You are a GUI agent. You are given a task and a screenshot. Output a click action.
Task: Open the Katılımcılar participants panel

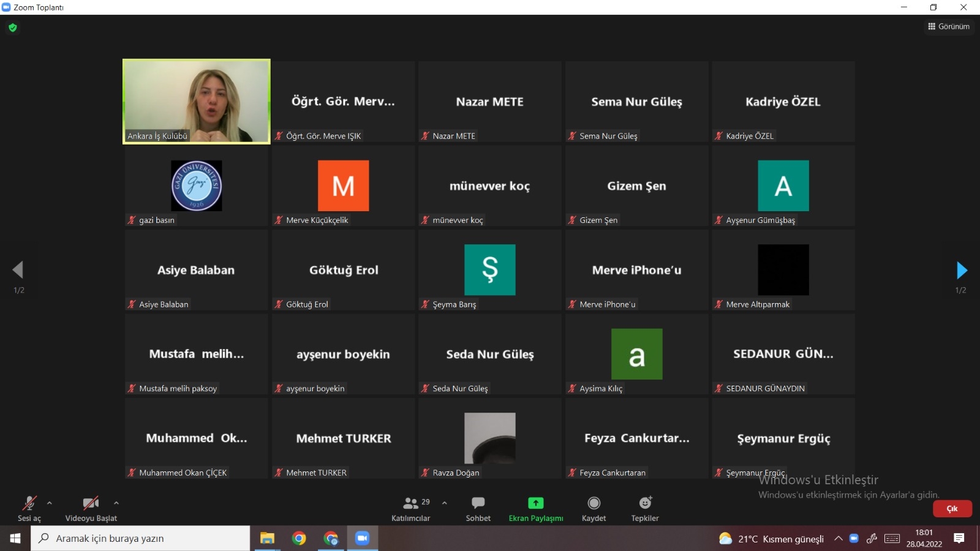(410, 509)
